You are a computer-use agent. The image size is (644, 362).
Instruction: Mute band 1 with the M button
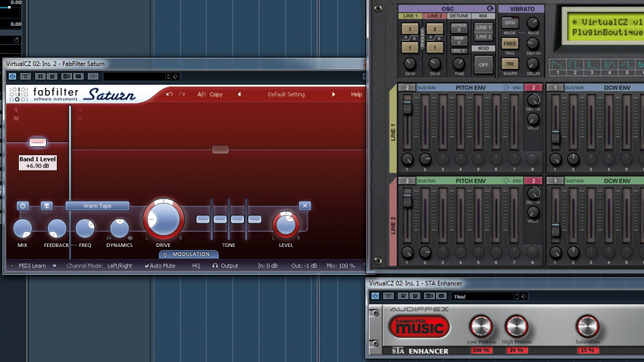[16, 119]
